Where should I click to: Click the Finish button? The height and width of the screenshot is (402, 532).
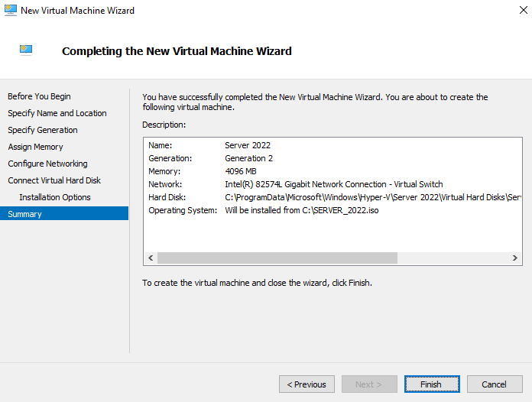pos(432,384)
